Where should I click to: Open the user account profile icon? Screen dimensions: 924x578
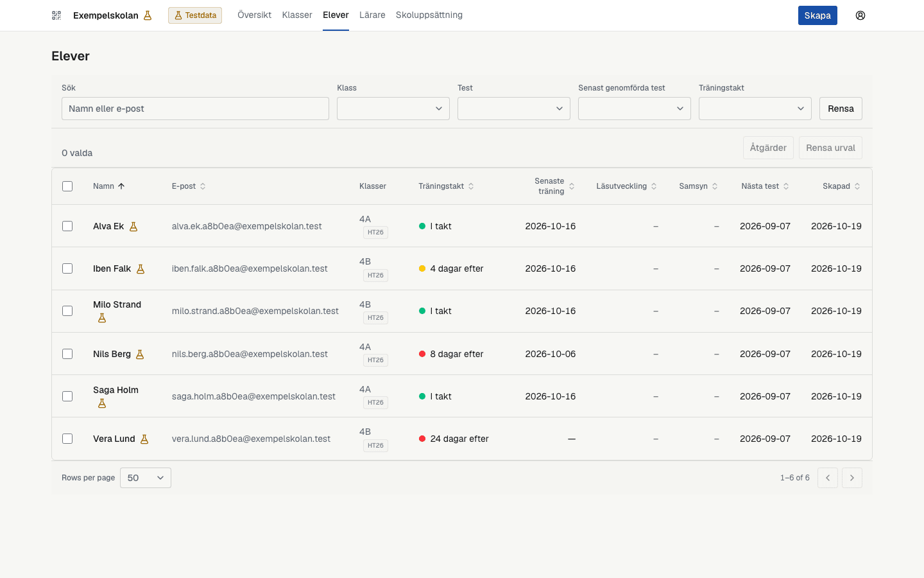tap(860, 15)
